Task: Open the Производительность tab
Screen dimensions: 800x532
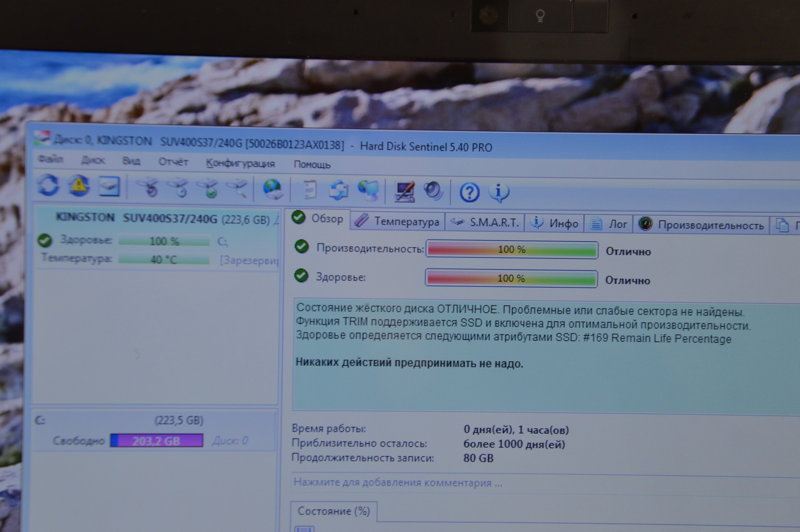Action: tap(701, 225)
